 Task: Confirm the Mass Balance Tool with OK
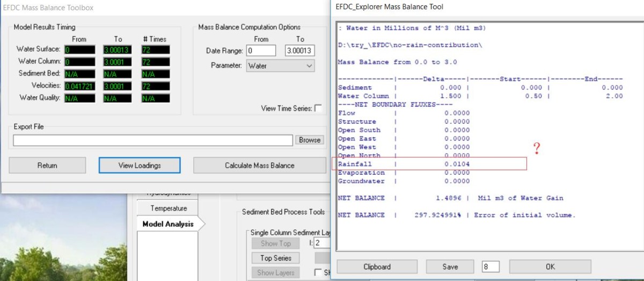pyautogui.click(x=550, y=266)
